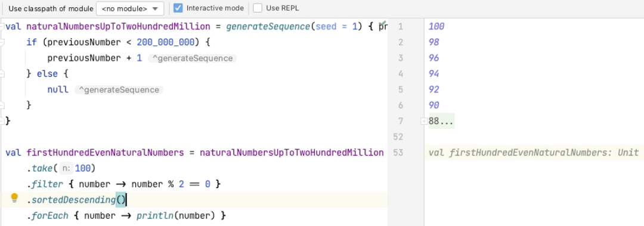644x226 pixels.
Task: Place cursor in sortedDescending call
Action: tap(73, 200)
